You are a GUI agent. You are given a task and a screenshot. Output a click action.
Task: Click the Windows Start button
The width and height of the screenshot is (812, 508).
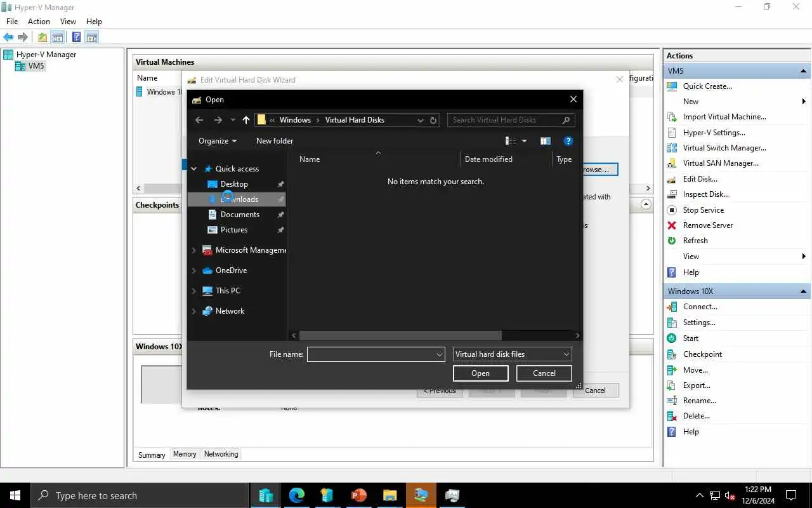tap(15, 495)
